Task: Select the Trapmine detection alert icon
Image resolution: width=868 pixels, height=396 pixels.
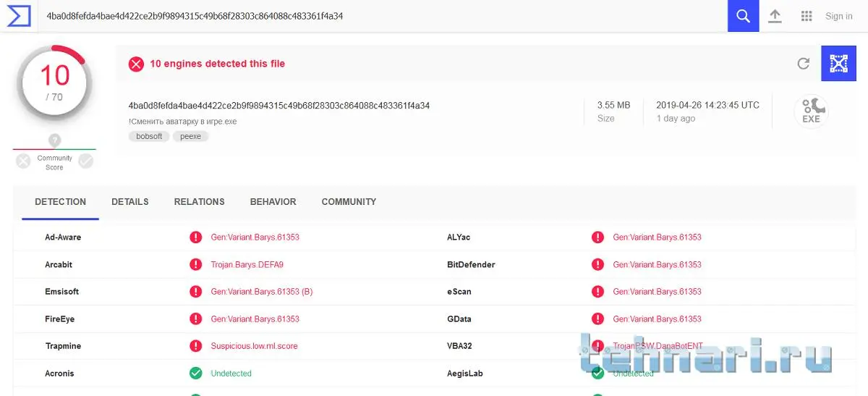Action: (195, 346)
